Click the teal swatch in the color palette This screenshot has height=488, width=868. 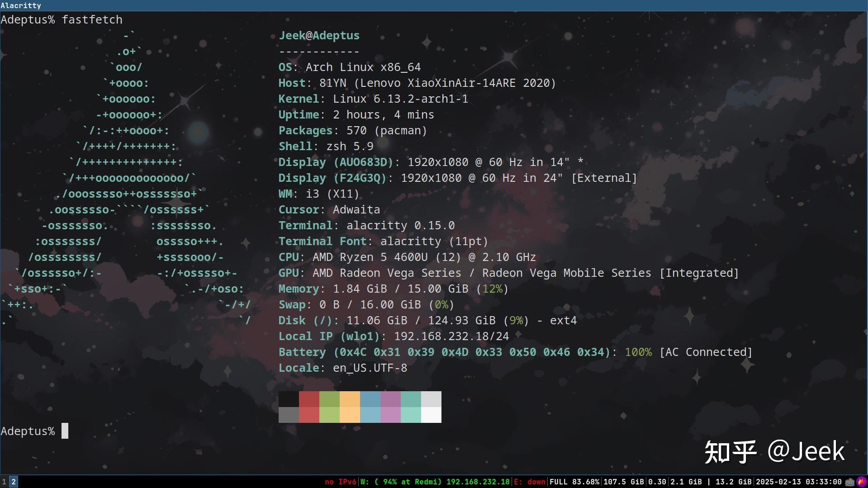[411, 406]
